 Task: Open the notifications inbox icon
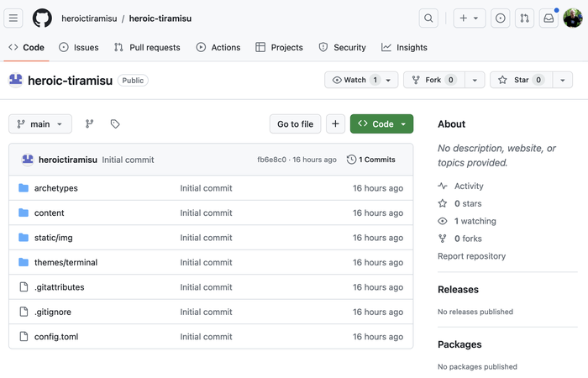549,18
